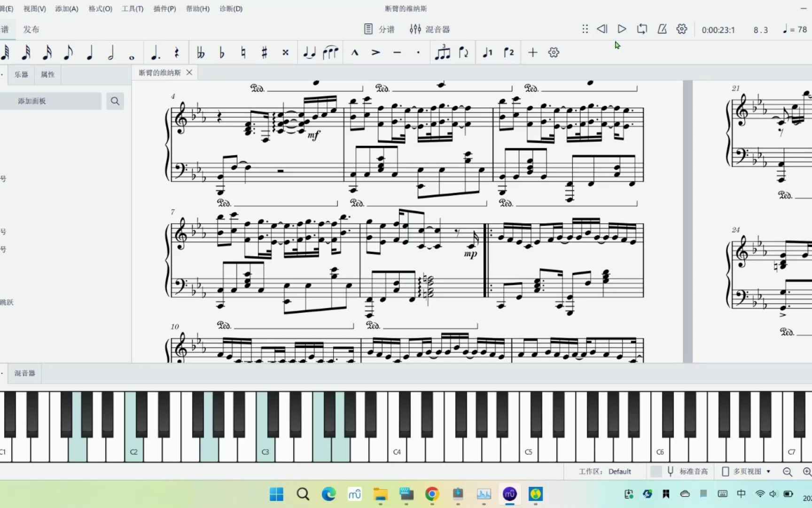Open the 添加(A) menu
Image resolution: width=812 pixels, height=508 pixels.
pyautogui.click(x=67, y=8)
